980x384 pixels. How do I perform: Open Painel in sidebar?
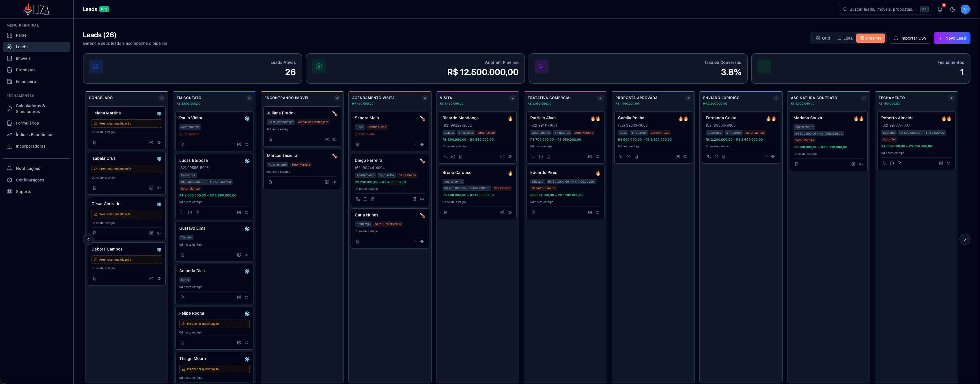pyautogui.click(x=37, y=36)
